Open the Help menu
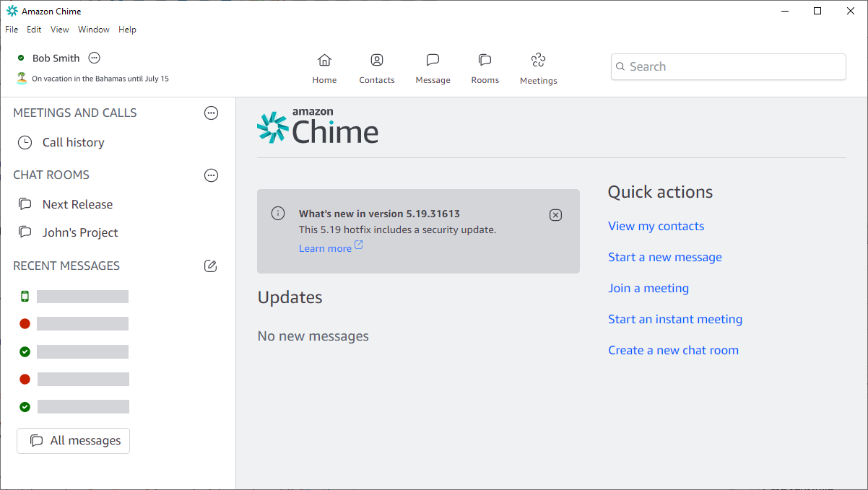Viewport: 868px width, 490px height. (x=127, y=29)
